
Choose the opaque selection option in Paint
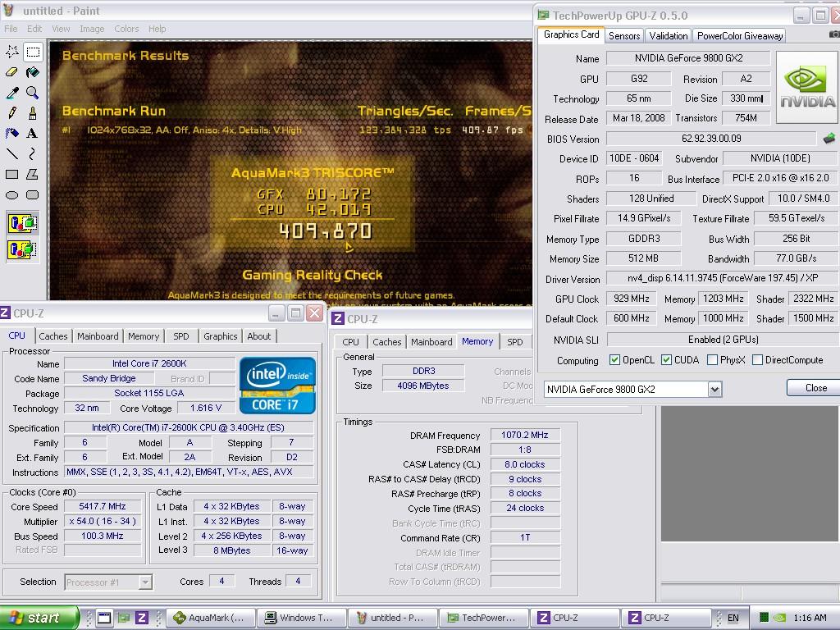(x=22, y=223)
